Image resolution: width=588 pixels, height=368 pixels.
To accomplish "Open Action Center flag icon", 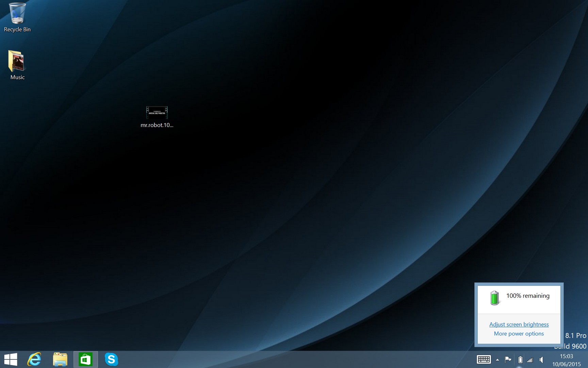I will click(508, 359).
